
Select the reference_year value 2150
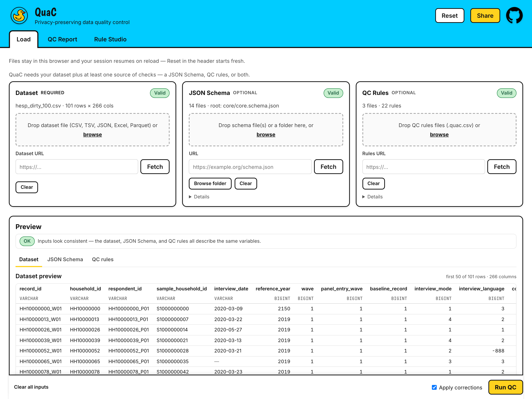point(284,309)
